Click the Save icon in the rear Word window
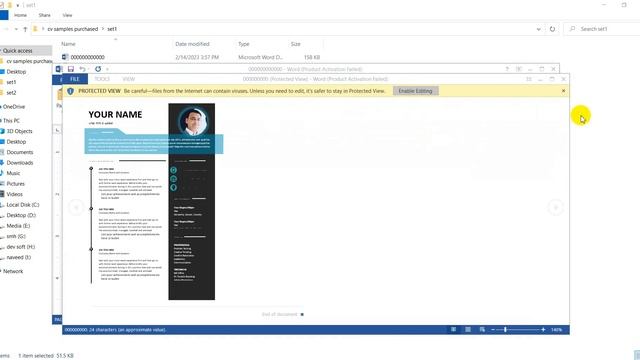The width and height of the screenshot is (640, 360). [71, 69]
